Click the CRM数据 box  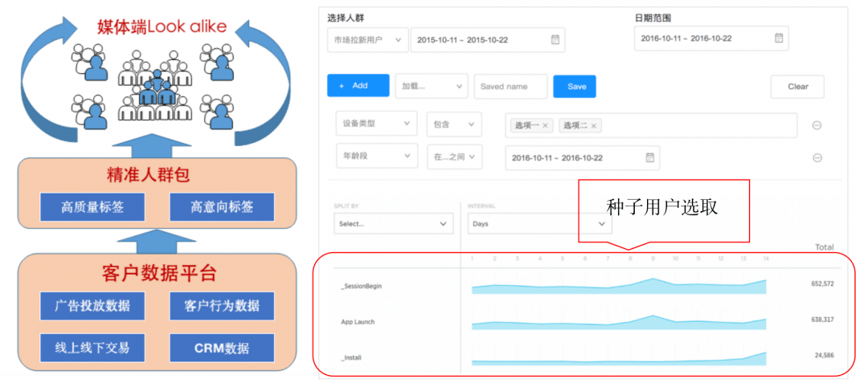222,348
